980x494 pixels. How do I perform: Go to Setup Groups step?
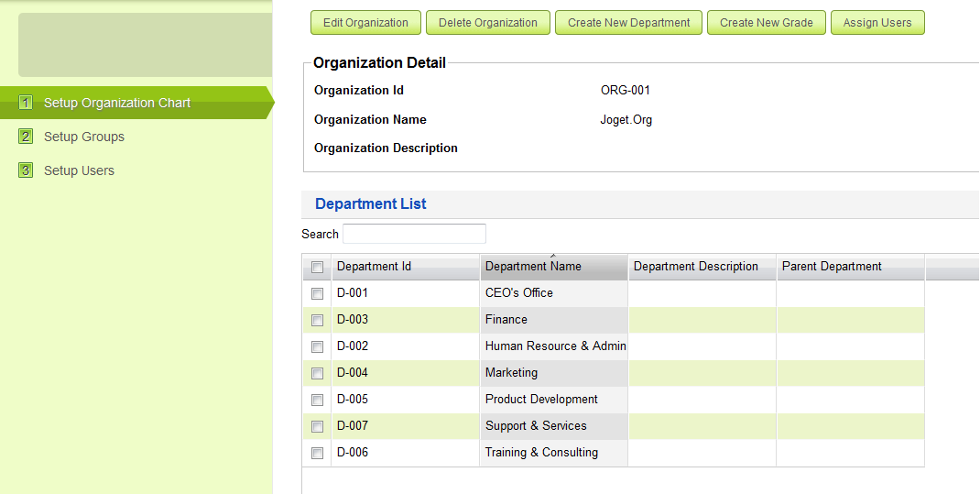pyautogui.click(x=84, y=137)
